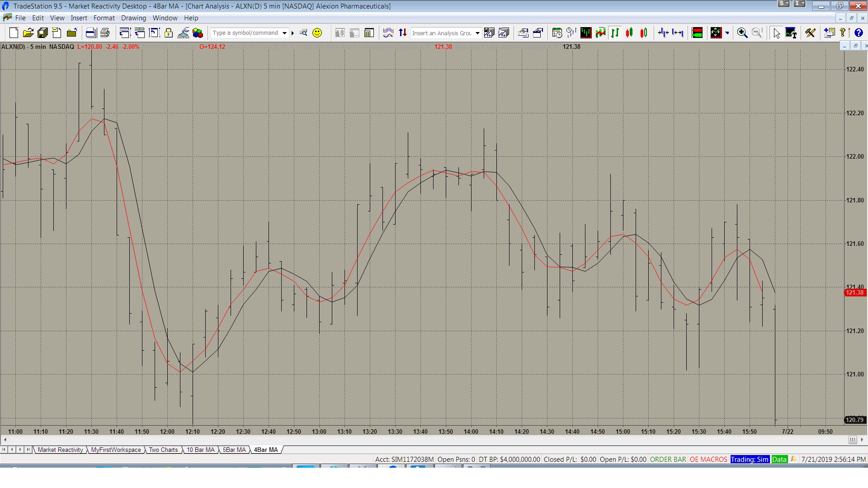868x488 pixels.
Task: Open the hammer and wrench tools icon
Action: pos(810,33)
